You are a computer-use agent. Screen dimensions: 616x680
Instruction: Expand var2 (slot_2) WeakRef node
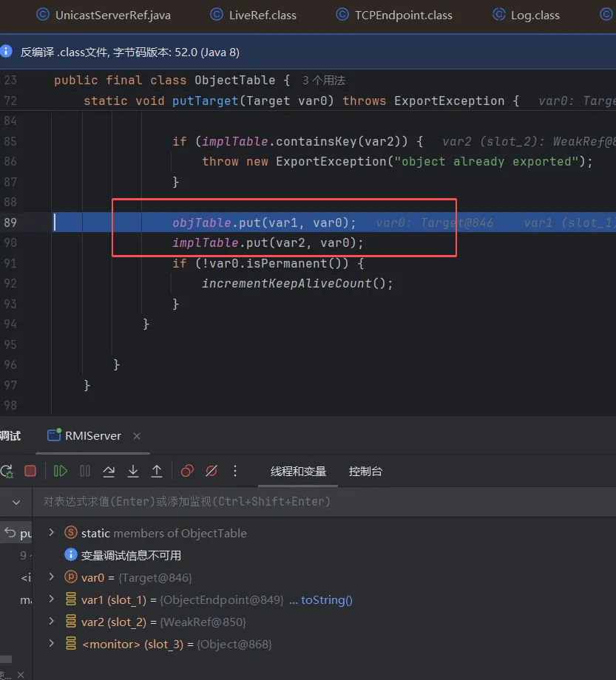tap(51, 622)
